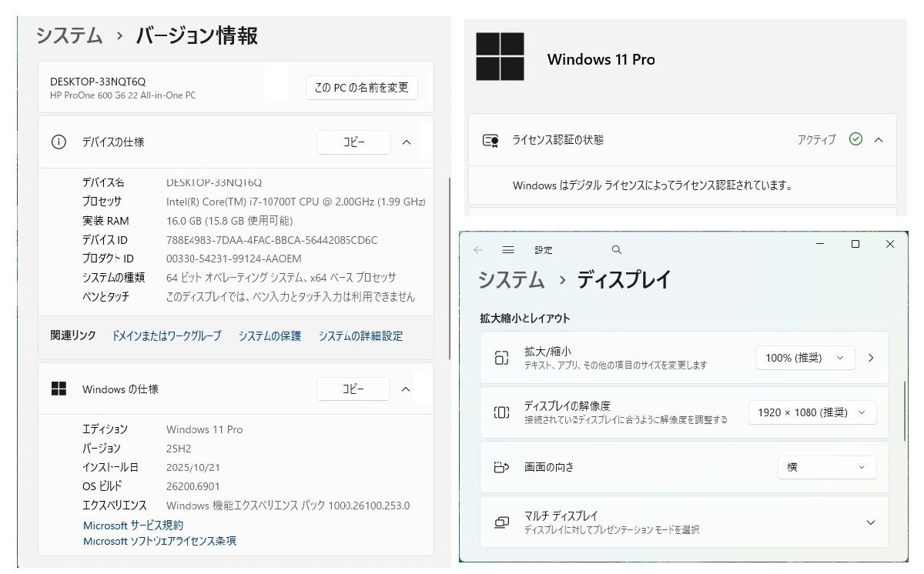924x574 pixels.
Task: Click the マルチ ディスプレイ monitors icon
Action: point(501,522)
